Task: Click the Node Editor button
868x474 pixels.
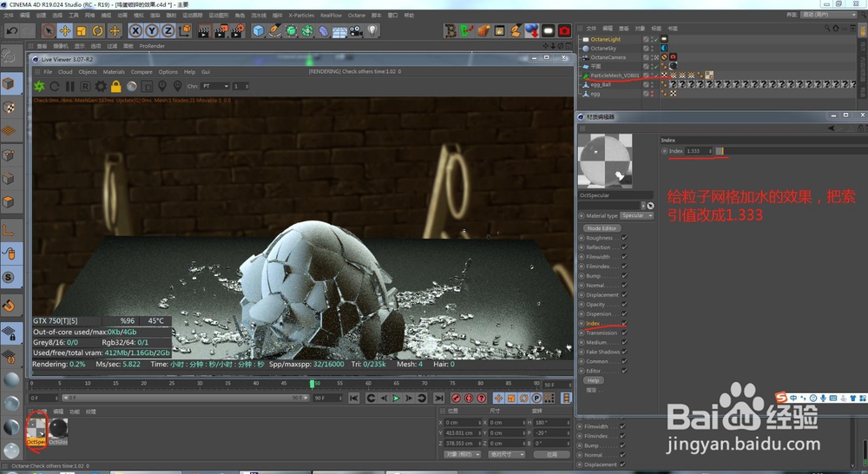Action: point(601,227)
